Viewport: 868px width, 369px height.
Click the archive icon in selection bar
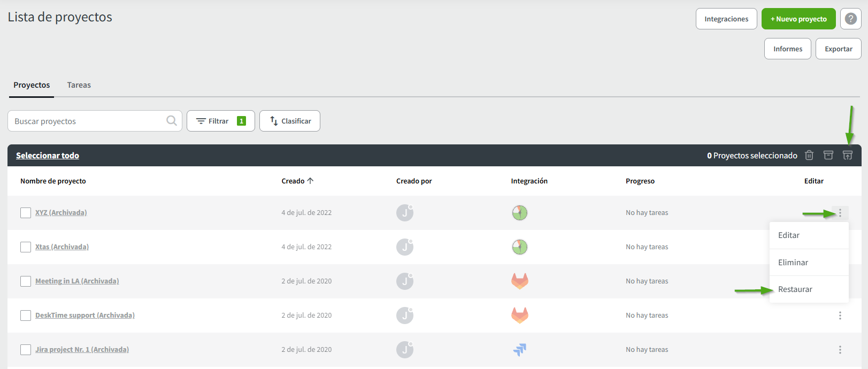click(828, 155)
